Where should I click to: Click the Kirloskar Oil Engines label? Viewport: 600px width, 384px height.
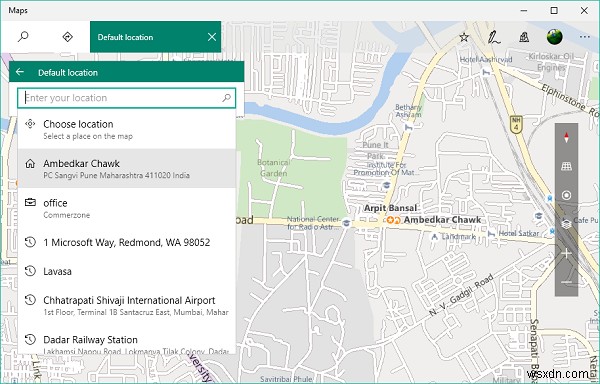[x=551, y=62]
